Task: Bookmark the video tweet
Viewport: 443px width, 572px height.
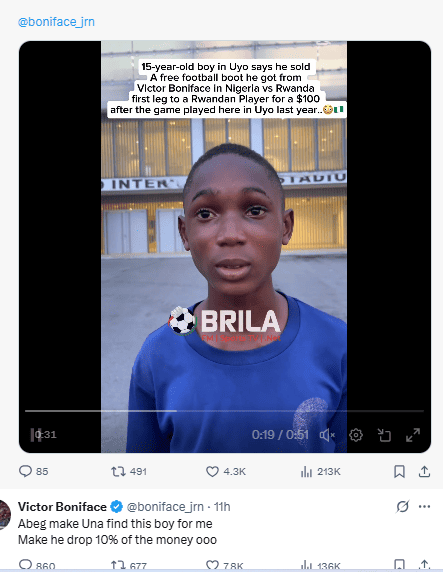Action: tap(399, 472)
